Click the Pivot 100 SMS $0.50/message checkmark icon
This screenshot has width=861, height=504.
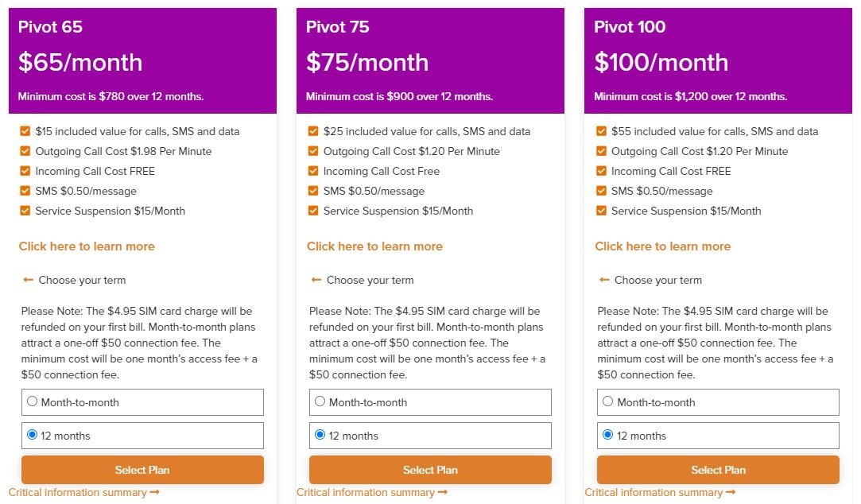(601, 191)
